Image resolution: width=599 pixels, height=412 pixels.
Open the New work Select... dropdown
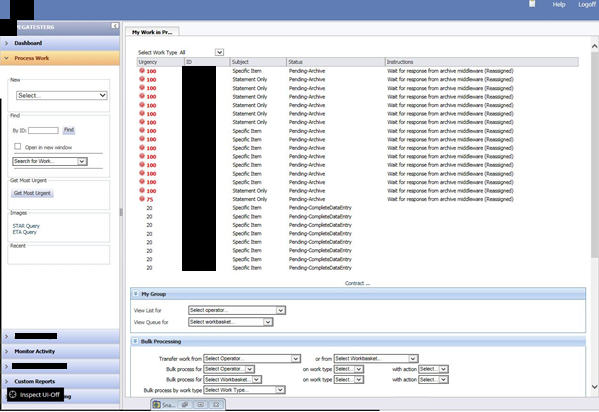pos(62,96)
